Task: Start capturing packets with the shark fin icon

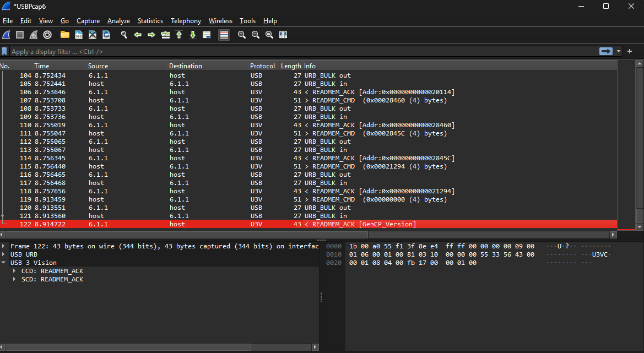Action: (6, 35)
